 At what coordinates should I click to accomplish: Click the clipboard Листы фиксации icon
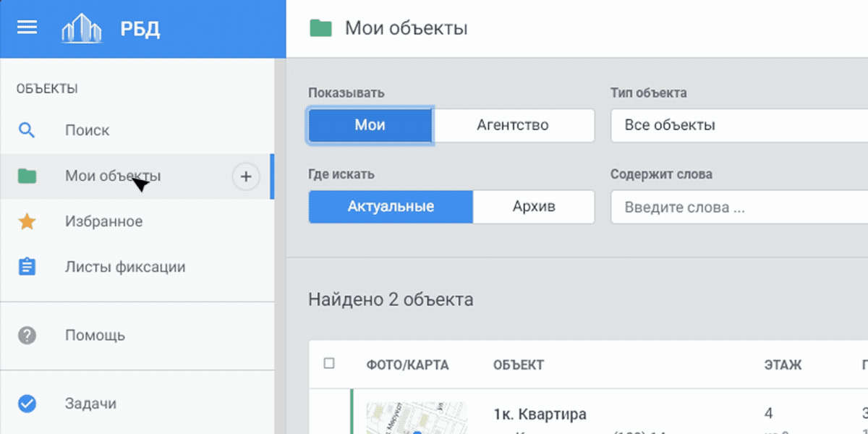click(x=27, y=267)
